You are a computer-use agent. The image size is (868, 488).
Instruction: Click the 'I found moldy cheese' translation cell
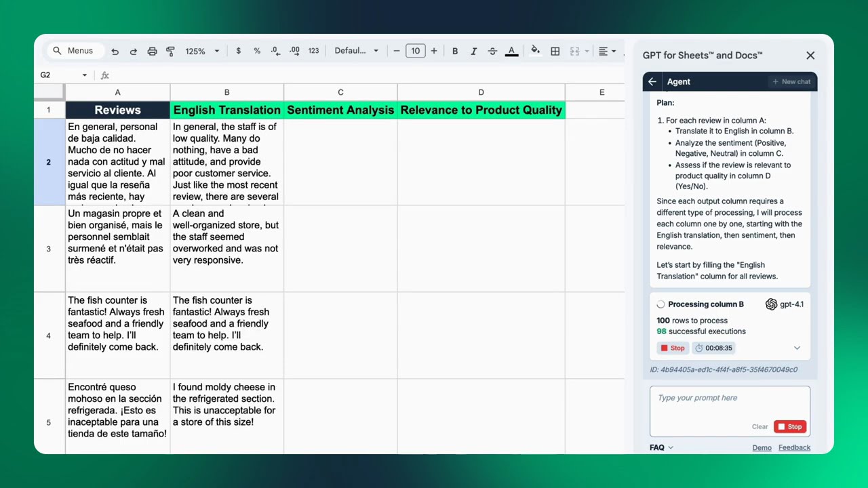coord(226,417)
